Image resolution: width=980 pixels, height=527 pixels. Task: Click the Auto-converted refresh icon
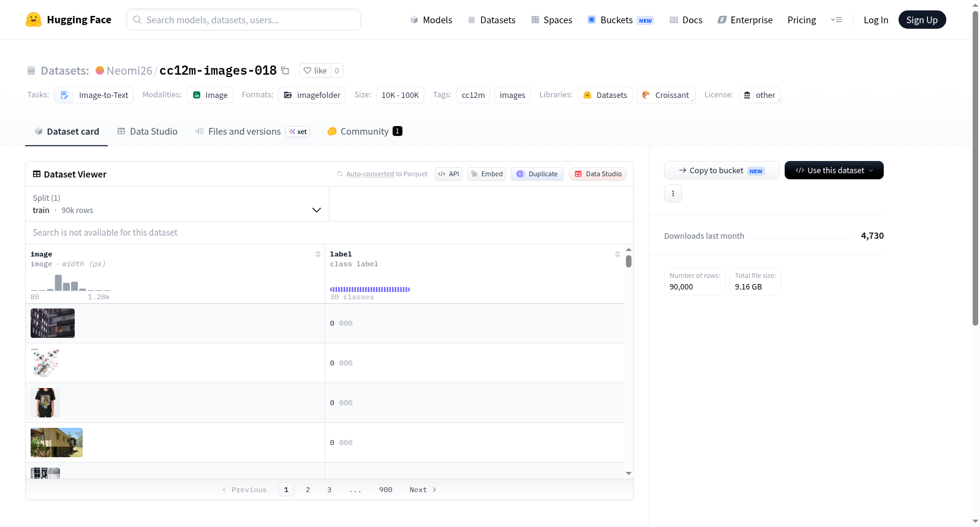[x=340, y=174]
